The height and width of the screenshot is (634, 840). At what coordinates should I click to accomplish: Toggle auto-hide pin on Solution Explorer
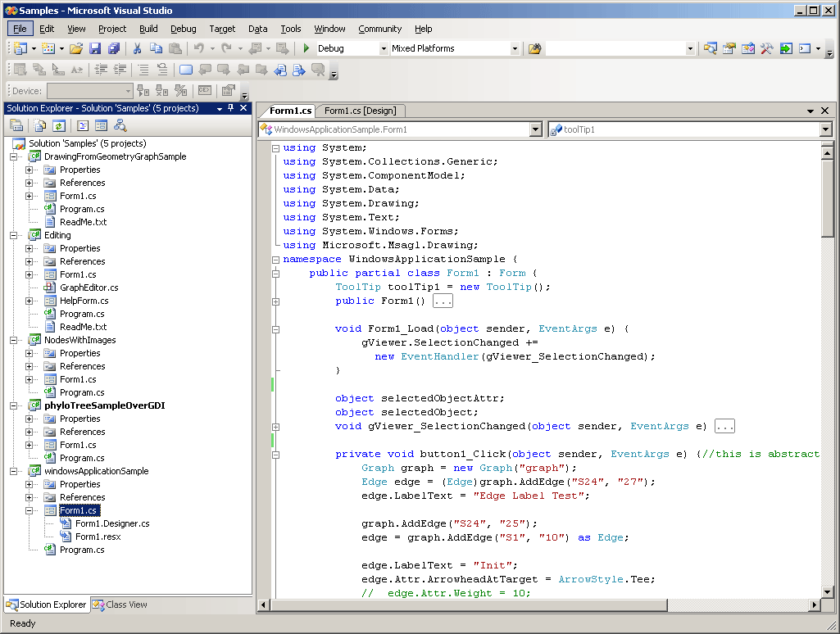coord(231,108)
